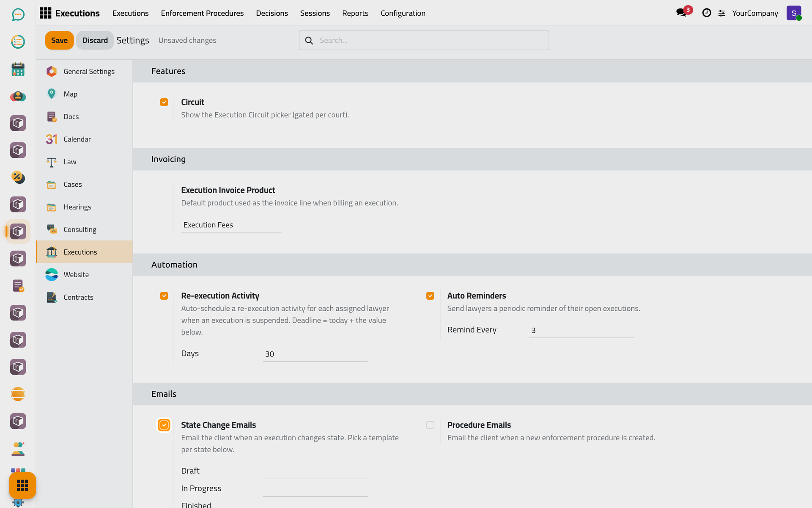Click the Website globe icon
The width and height of the screenshot is (812, 508).
52,275
